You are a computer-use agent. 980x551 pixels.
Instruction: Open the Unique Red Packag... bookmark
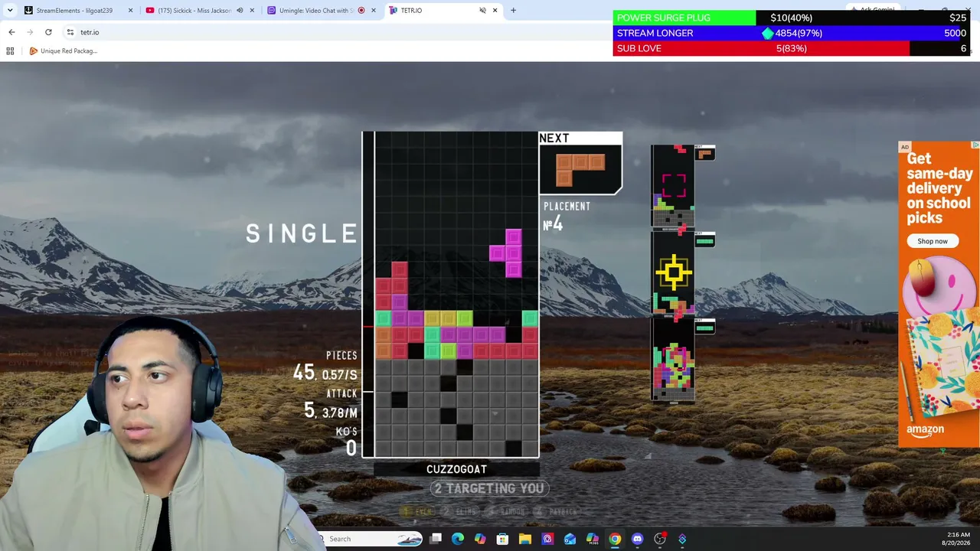[x=64, y=51]
